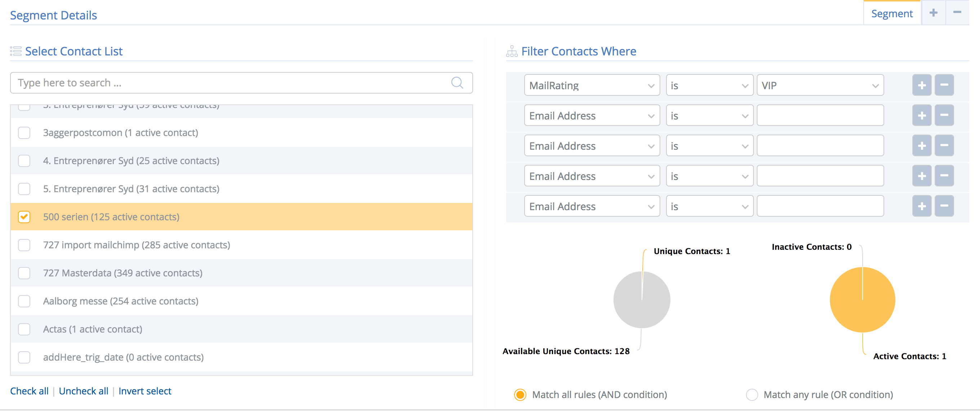Open third Email Address field dropdown
This screenshot has width=980, height=411.
coord(592,176)
